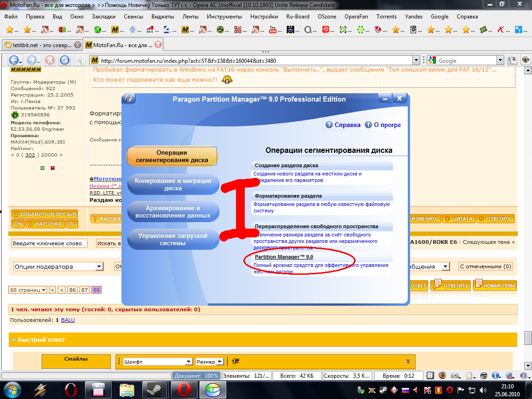
Task: Open the address bar history dropdown
Action: [x=416, y=60]
